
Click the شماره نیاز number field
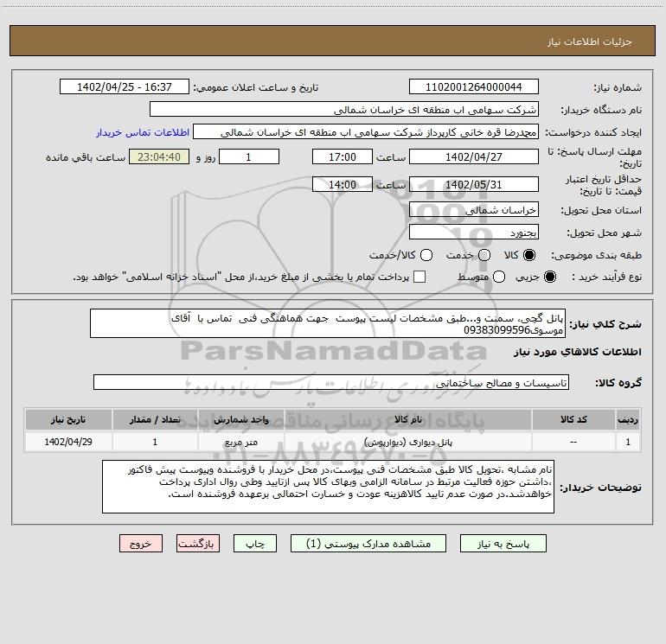[474, 87]
